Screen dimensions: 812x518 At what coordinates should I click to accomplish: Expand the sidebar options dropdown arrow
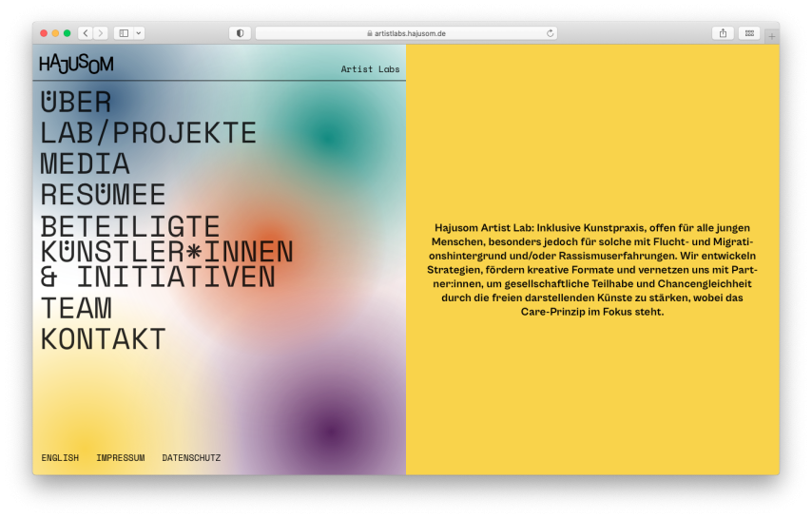click(139, 33)
